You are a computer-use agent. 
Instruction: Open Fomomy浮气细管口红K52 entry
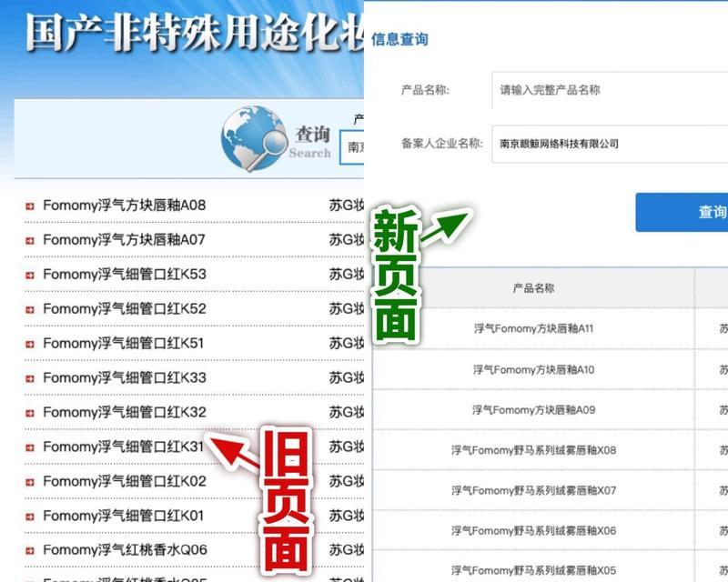(125, 308)
